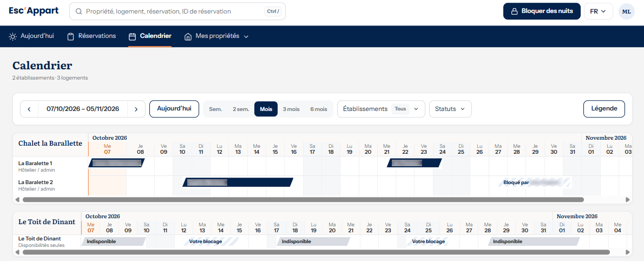Open the Statuts filter dropdown
The image size is (644, 261).
(x=451, y=109)
